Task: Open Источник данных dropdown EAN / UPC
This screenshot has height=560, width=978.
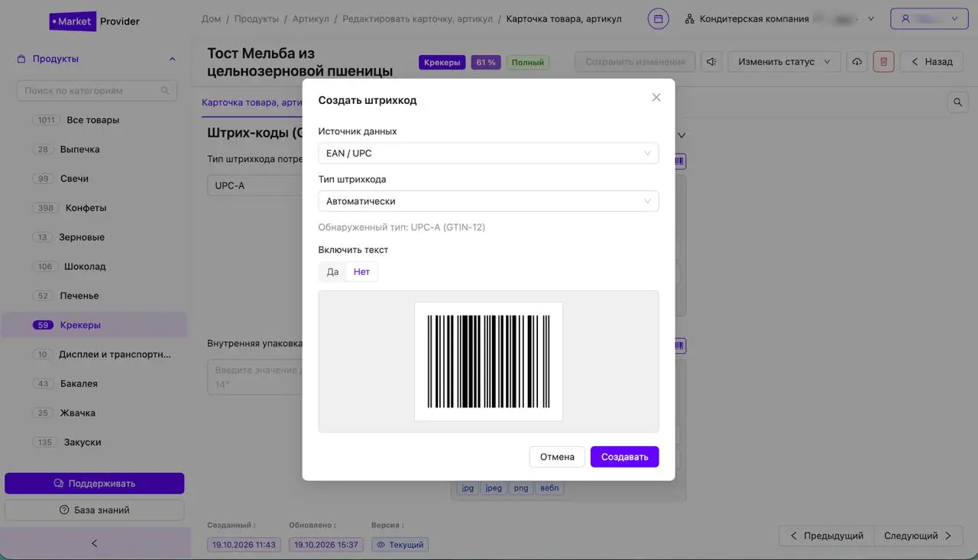Action: (488, 153)
